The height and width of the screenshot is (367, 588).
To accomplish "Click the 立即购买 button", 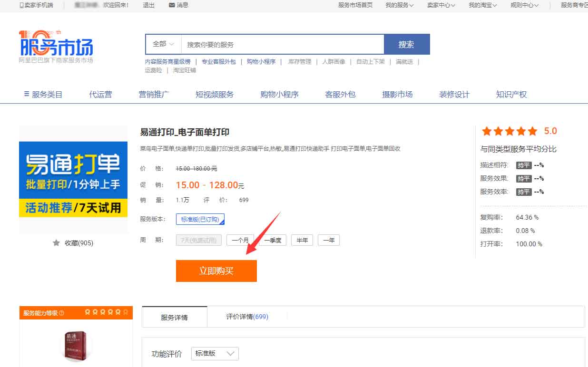I will click(x=216, y=271).
